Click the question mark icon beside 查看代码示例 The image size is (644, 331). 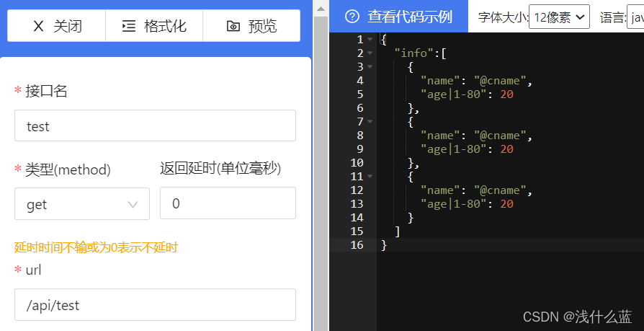click(x=352, y=17)
